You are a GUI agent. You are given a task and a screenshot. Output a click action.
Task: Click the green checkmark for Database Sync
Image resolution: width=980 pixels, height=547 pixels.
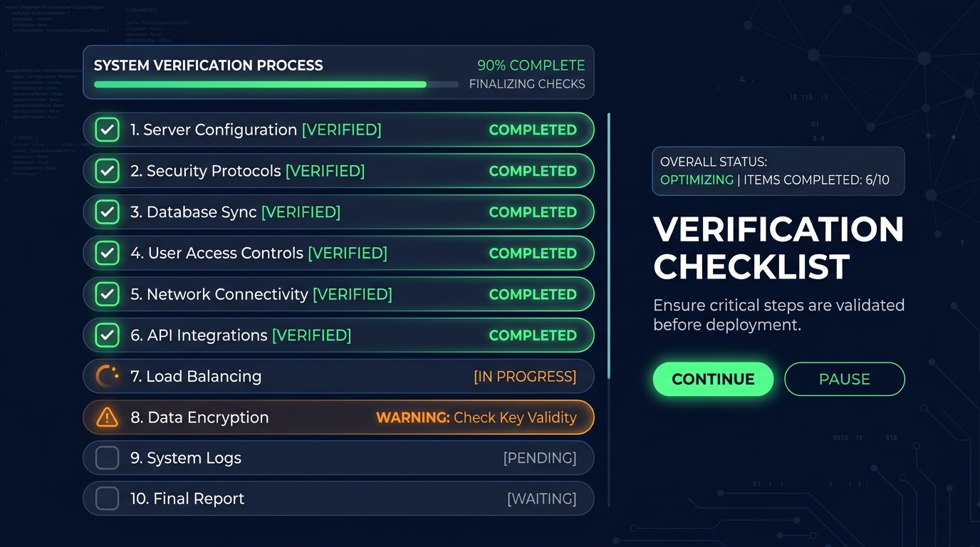pos(107,212)
